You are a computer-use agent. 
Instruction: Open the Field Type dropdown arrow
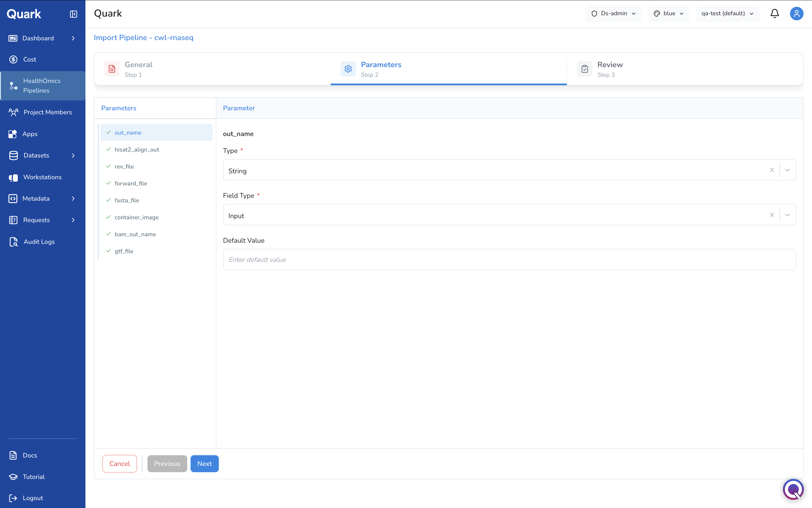(787, 215)
